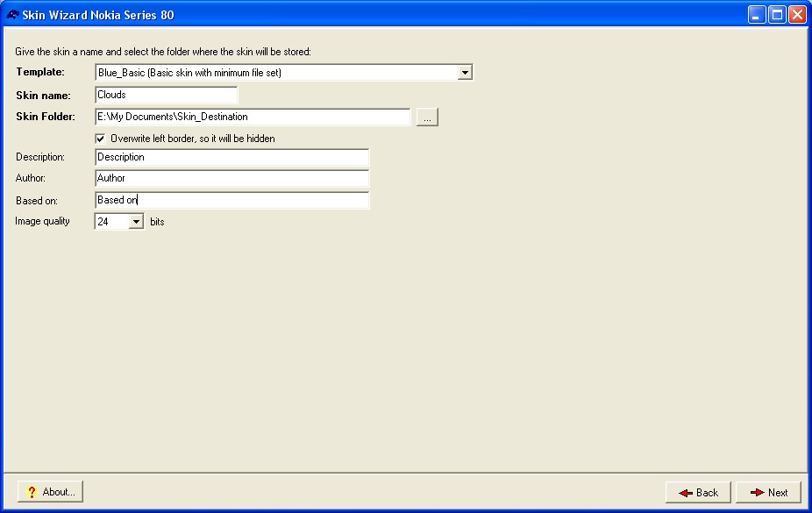Open the About dialog

point(50,492)
